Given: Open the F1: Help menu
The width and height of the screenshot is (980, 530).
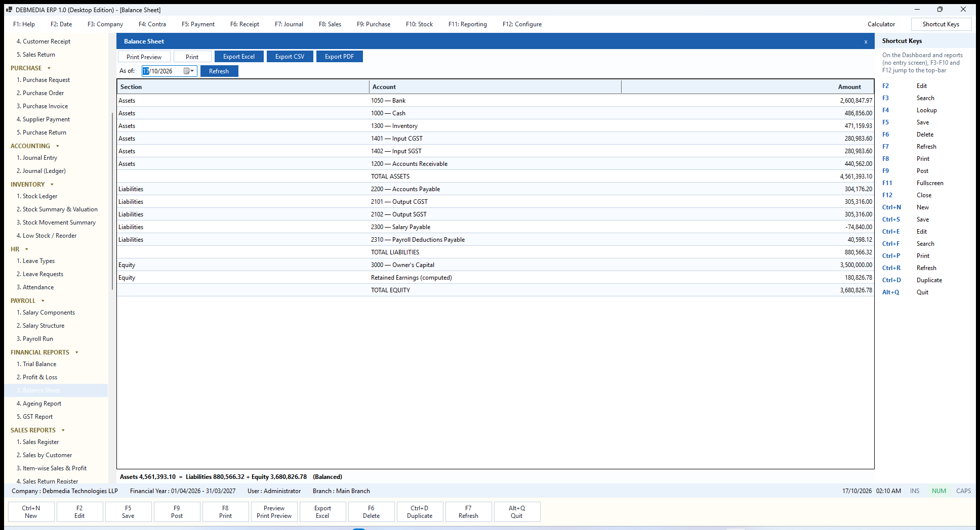Looking at the screenshot, I should 24,24.
